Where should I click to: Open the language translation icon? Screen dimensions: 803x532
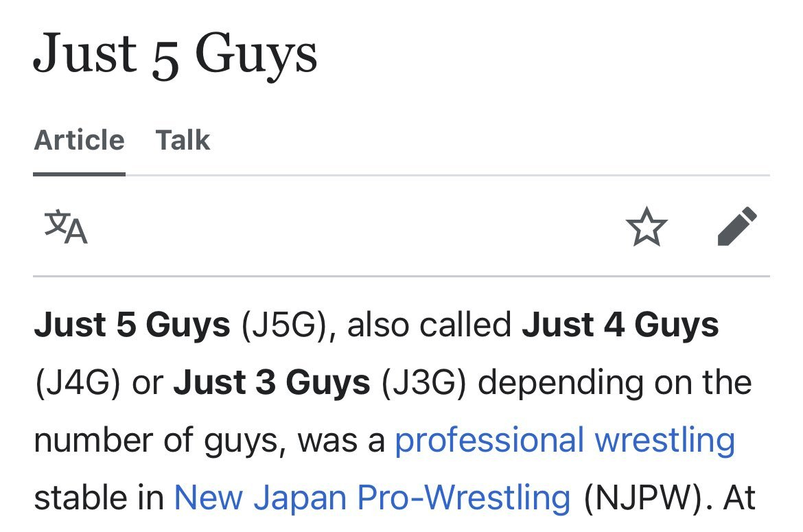66,228
